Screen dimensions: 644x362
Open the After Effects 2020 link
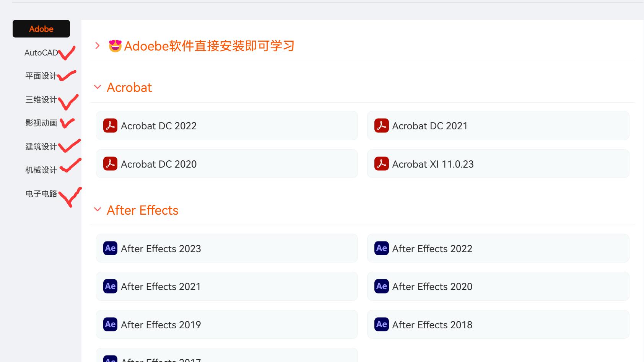point(498,286)
